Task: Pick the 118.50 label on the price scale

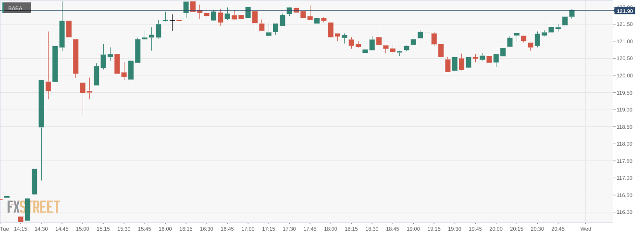Action: (x=624, y=127)
